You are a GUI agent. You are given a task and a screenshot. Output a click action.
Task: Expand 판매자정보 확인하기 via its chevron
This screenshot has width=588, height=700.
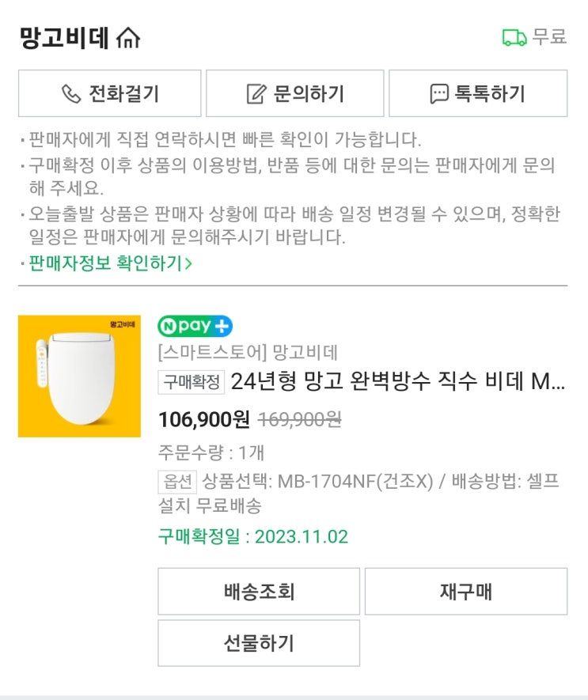pos(188,263)
